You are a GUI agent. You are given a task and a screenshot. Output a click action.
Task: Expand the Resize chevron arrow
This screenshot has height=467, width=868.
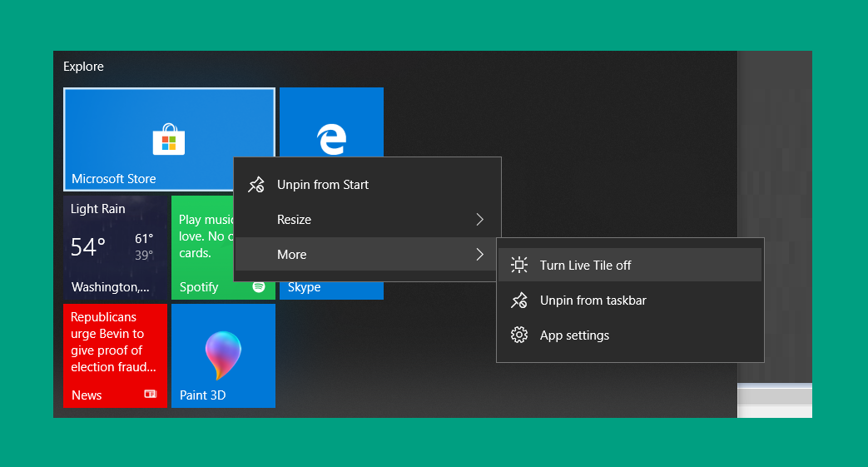click(x=480, y=220)
